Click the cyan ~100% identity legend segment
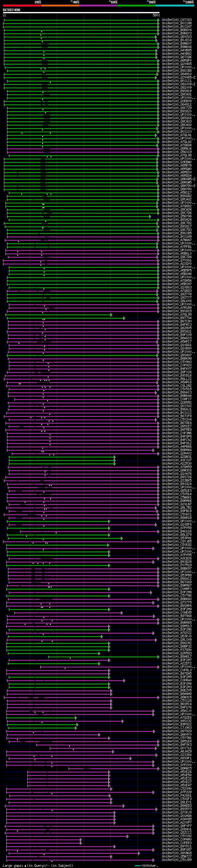 175,6
